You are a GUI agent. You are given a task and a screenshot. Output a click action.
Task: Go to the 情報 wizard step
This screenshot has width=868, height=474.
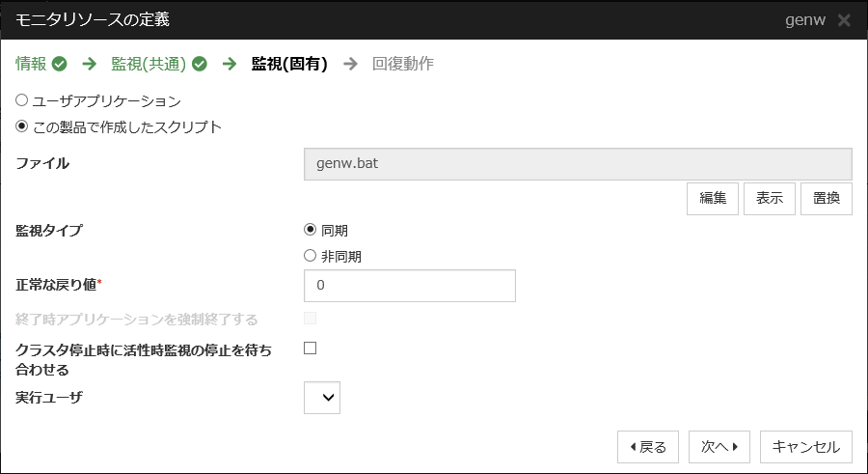point(31,65)
